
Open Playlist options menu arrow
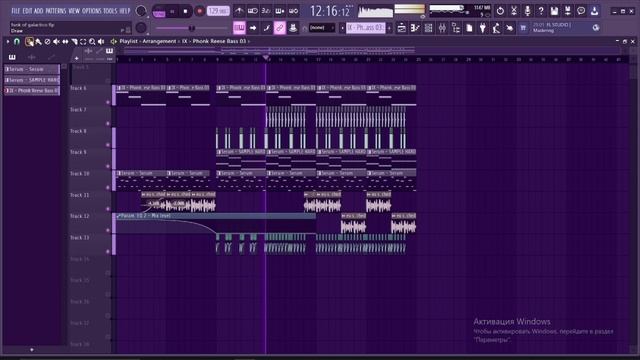[8, 41]
